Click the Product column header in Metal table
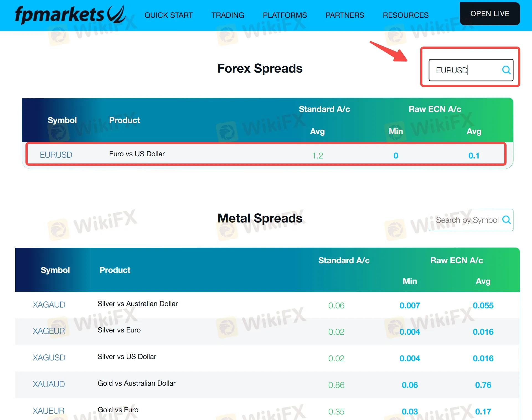 pos(115,270)
